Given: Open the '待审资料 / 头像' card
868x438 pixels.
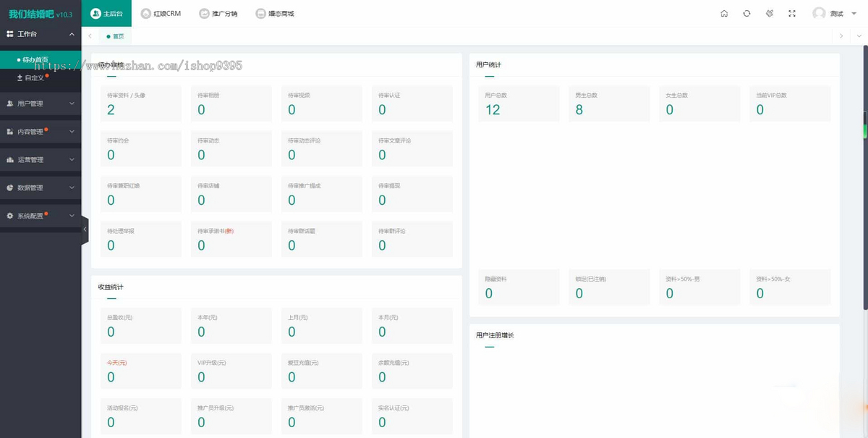Looking at the screenshot, I should (x=141, y=104).
